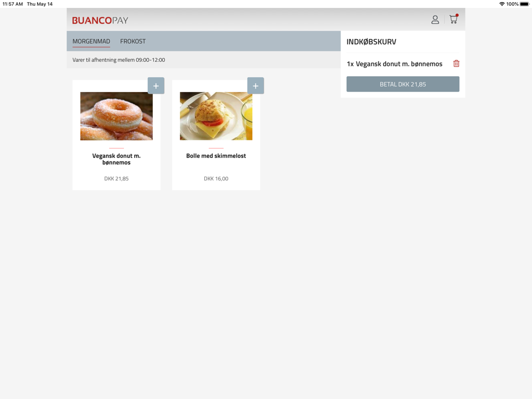
Task: Add Vegansk donut with plus button
Action: 156,86
